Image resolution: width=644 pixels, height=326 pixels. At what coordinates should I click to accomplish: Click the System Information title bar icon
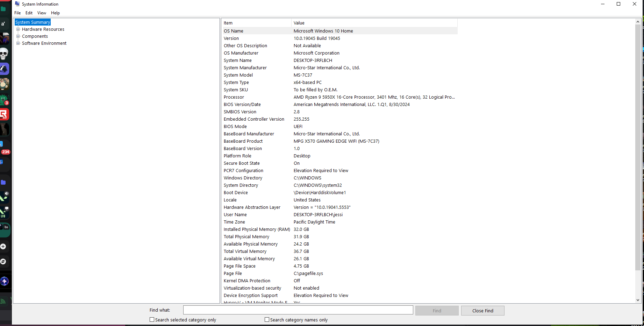point(17,4)
